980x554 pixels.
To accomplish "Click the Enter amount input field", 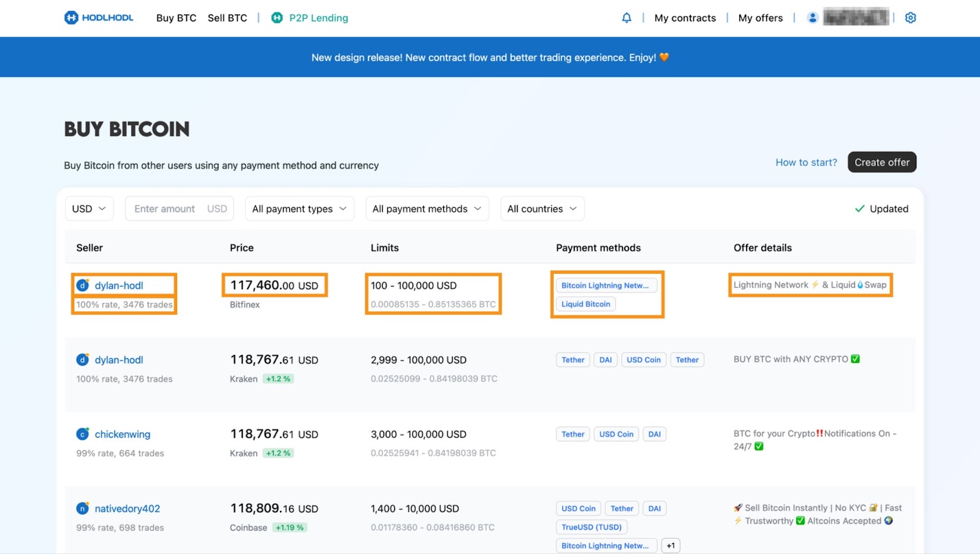I will pos(179,209).
